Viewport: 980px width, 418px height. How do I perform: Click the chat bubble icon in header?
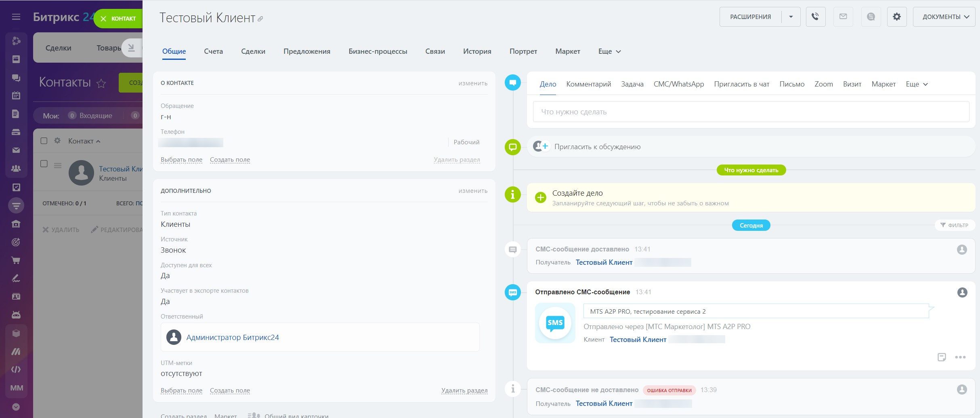(x=871, y=17)
